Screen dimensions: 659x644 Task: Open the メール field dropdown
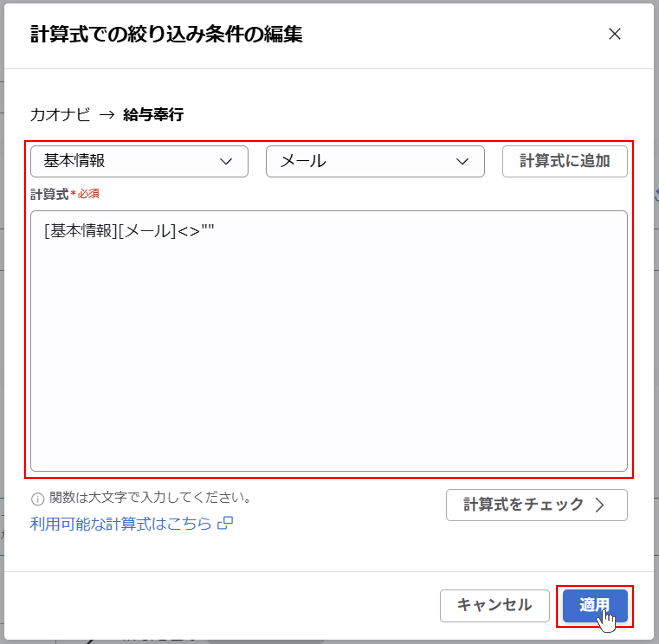tap(375, 161)
